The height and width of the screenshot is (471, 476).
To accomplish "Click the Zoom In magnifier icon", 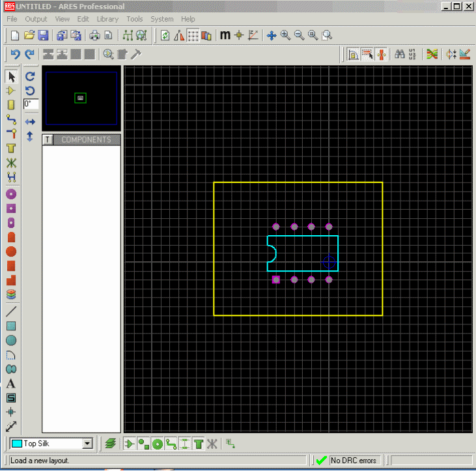I will pyautogui.click(x=285, y=35).
